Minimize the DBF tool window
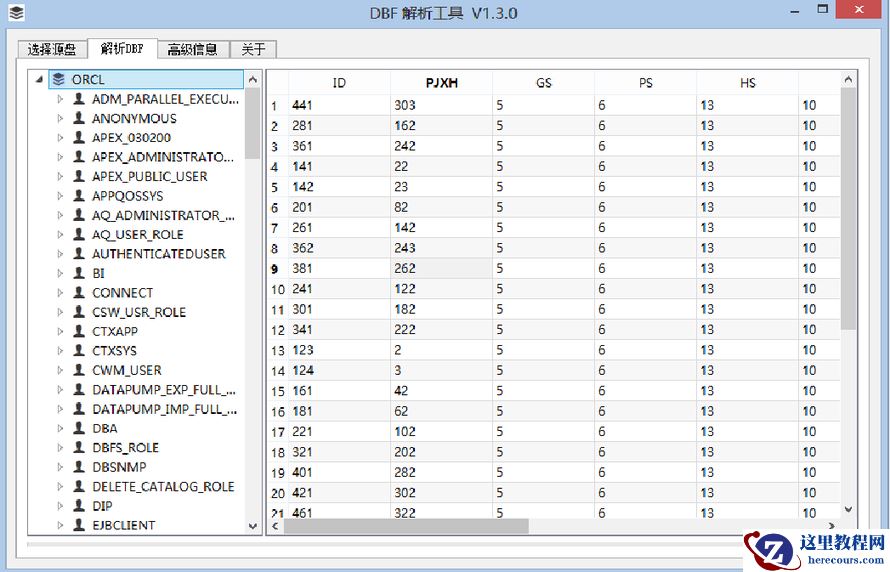Image resolution: width=890 pixels, height=572 pixels. 795,10
